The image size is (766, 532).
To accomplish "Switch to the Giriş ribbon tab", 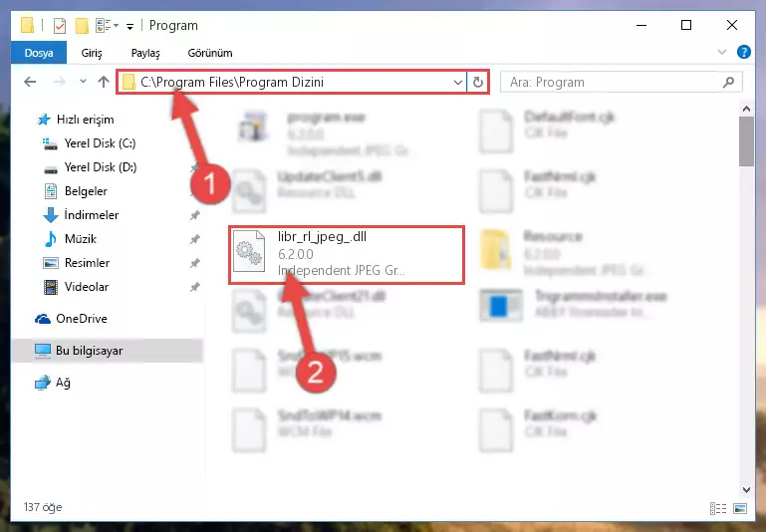I will 92,53.
